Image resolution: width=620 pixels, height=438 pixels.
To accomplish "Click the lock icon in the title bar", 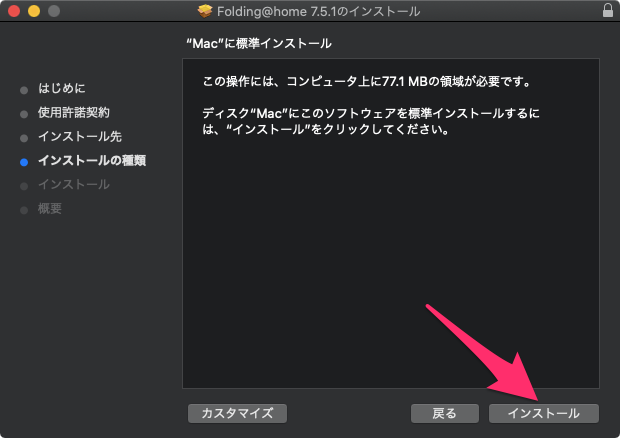I will [x=608, y=11].
